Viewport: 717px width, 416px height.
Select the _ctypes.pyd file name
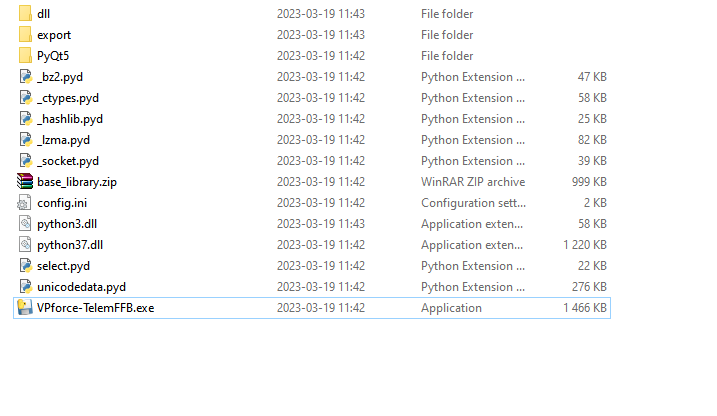67,98
